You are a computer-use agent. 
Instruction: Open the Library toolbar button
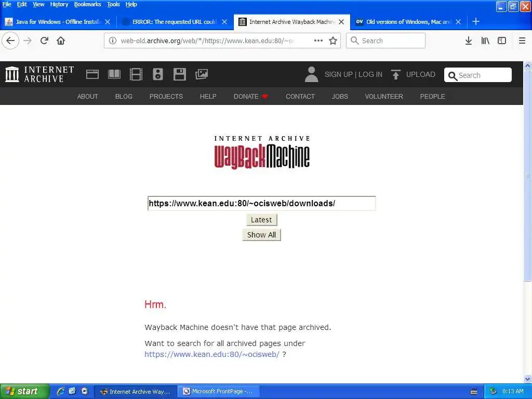485,41
